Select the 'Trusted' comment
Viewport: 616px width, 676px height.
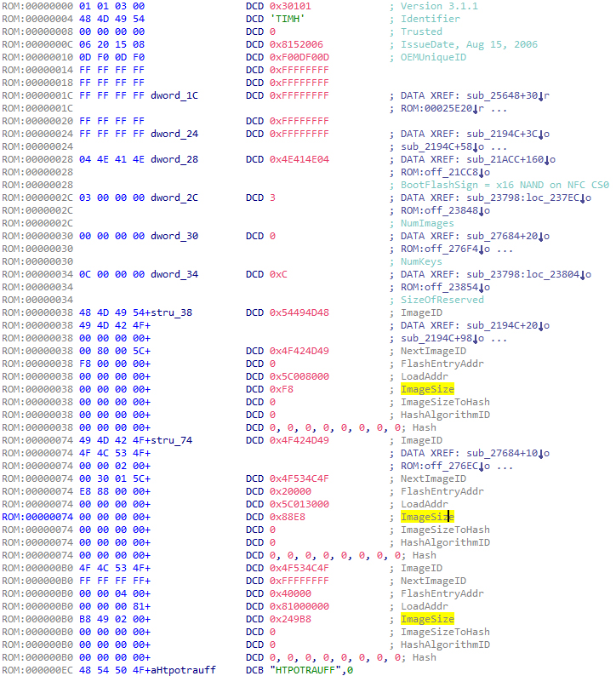pos(421,32)
